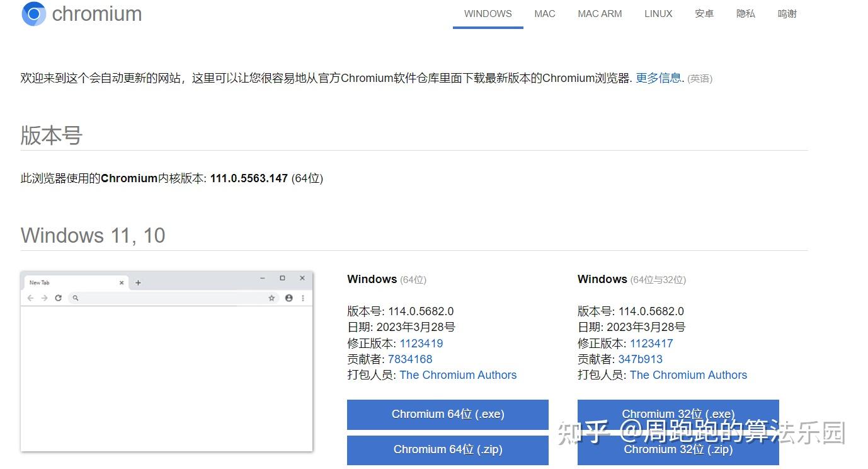
Task: Click the Windows (64位与32位) column title
Action: click(x=632, y=279)
